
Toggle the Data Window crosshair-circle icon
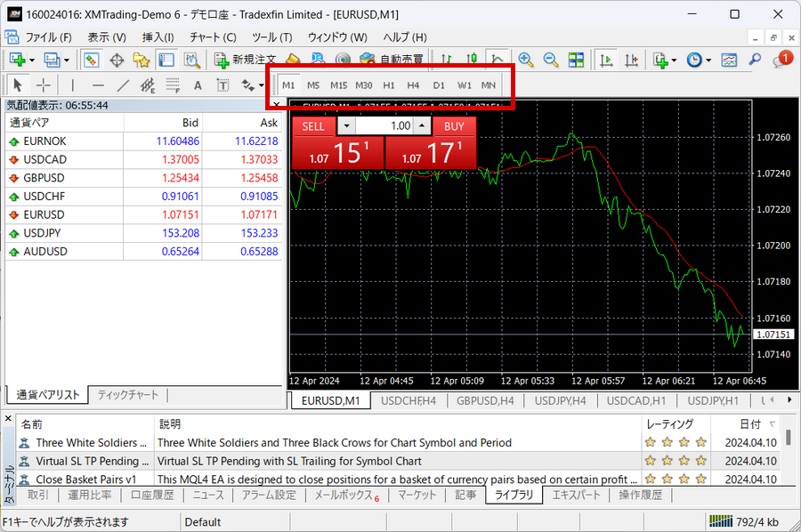[x=117, y=60]
